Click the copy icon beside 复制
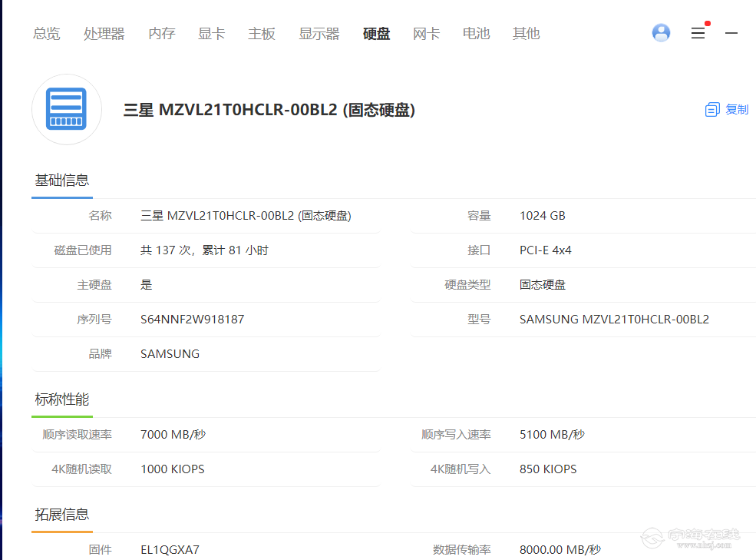Viewport: 756px width, 560px height. pos(712,110)
